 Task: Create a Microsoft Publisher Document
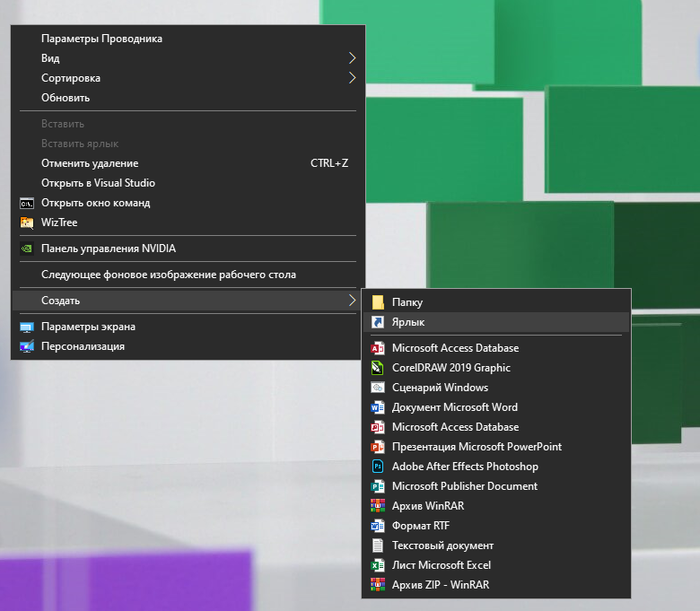point(496,486)
